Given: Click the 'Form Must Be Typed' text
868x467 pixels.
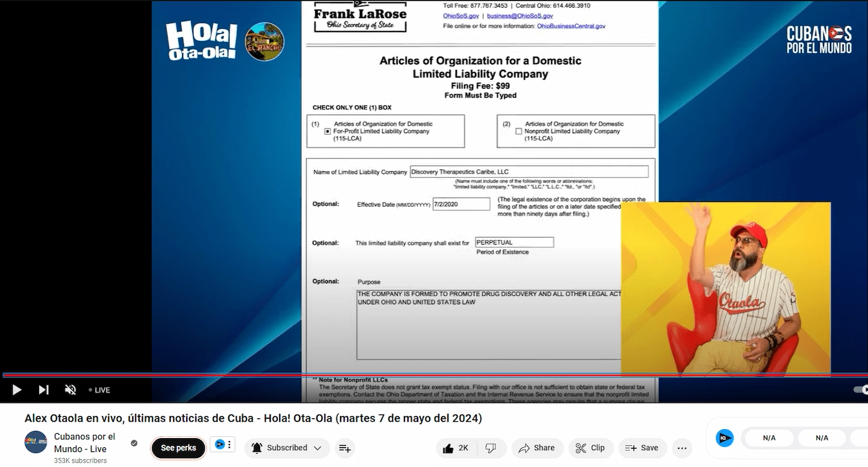Looking at the screenshot, I should click(480, 96).
